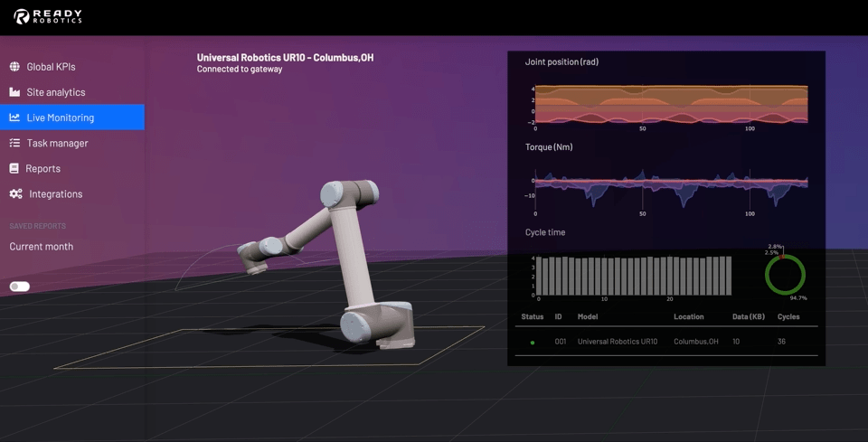Click the Data (KB) column header
Viewport: 868px width, 442px height.
point(749,317)
